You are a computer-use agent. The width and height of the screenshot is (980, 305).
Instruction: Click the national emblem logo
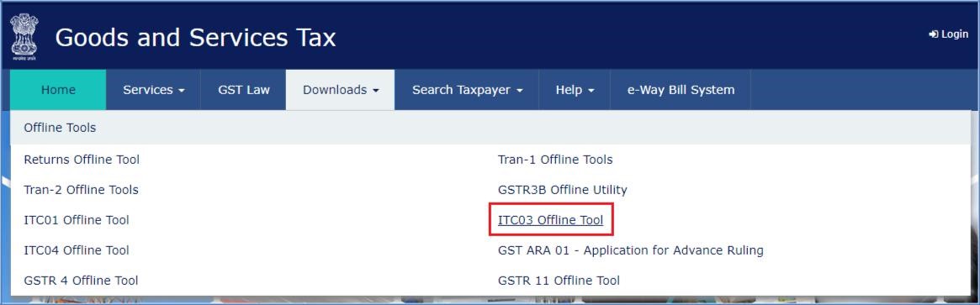24,37
